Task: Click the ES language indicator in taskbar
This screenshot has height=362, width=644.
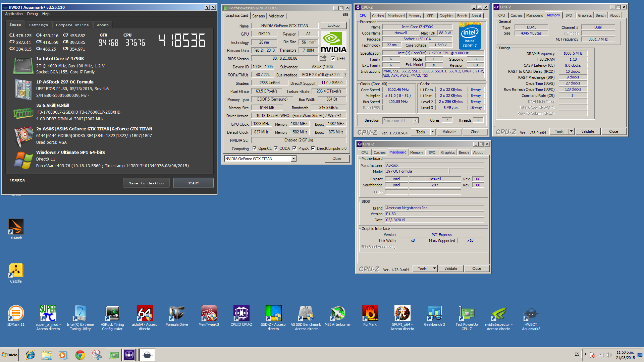Action: click(x=577, y=354)
